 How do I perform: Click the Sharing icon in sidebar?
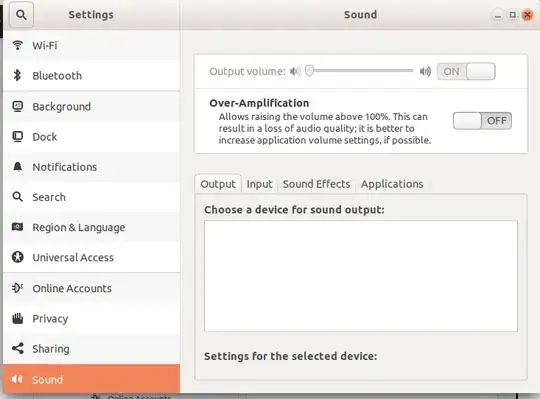coord(18,348)
